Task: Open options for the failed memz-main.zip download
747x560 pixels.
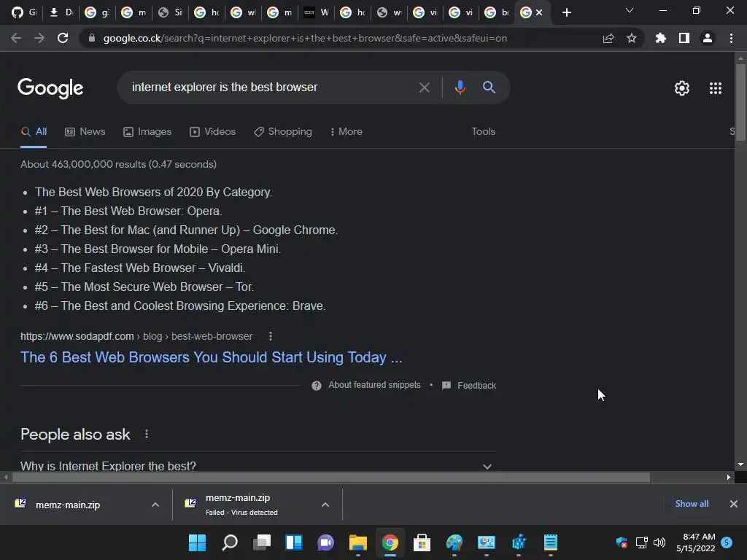Action: click(325, 505)
